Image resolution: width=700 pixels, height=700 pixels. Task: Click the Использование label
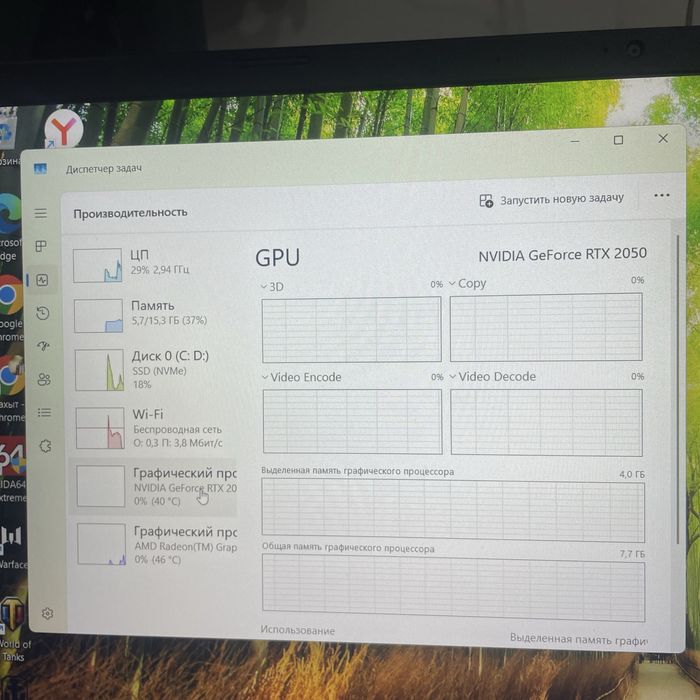(x=298, y=630)
